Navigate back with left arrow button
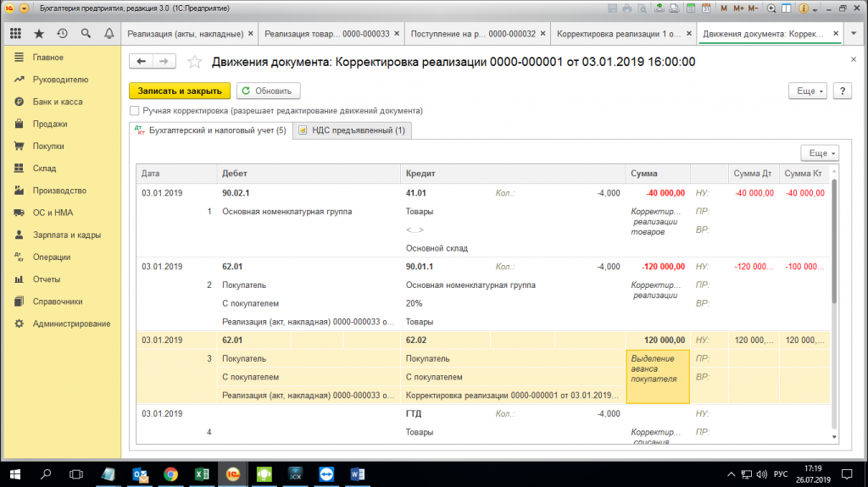Screen dimensions: 868x487 pos(141,62)
